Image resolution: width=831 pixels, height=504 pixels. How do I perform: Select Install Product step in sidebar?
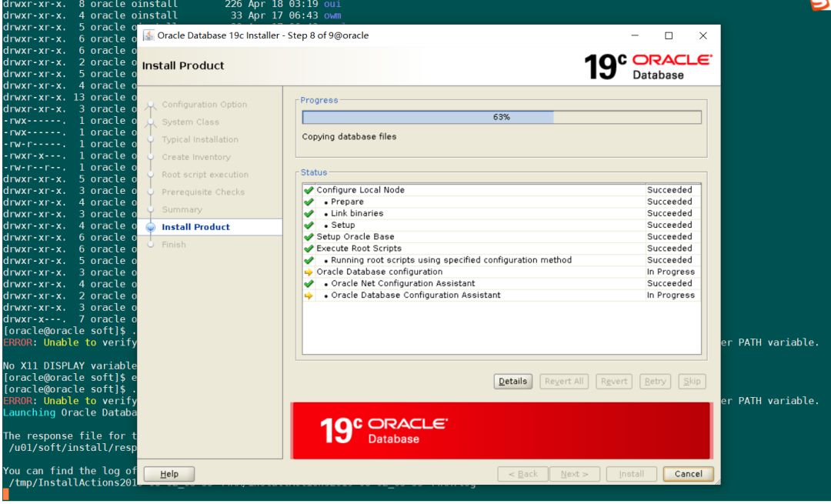click(x=195, y=227)
